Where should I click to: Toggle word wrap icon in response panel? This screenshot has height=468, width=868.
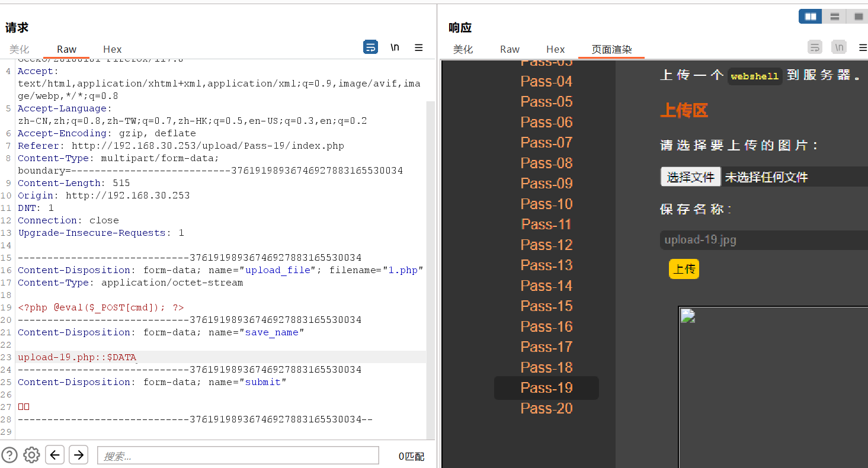(x=815, y=47)
